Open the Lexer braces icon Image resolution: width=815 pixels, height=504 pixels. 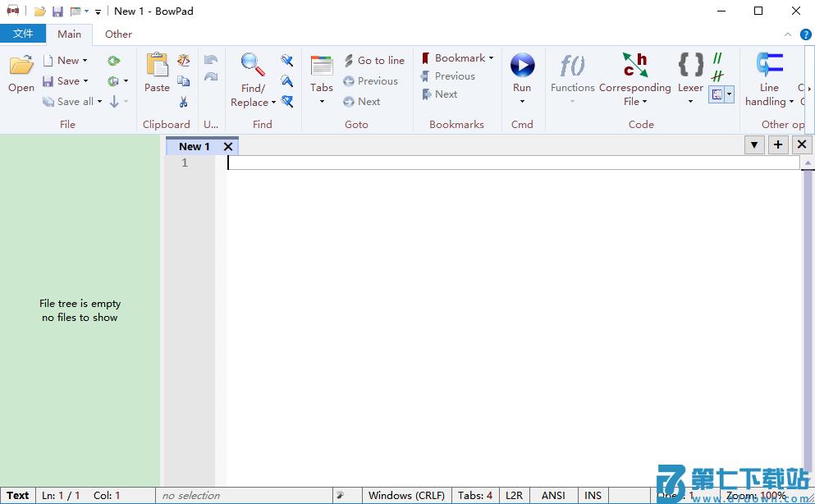point(691,65)
